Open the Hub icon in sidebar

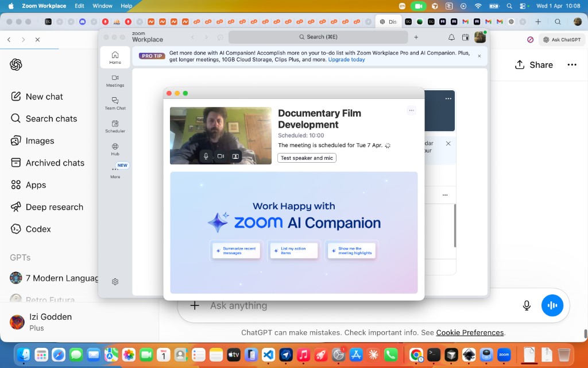pyautogui.click(x=115, y=149)
